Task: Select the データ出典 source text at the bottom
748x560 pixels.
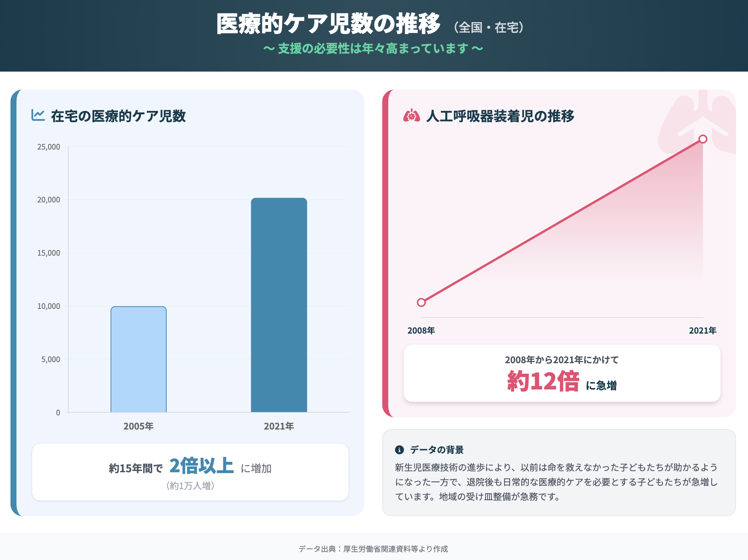Action: pyautogui.click(x=374, y=549)
